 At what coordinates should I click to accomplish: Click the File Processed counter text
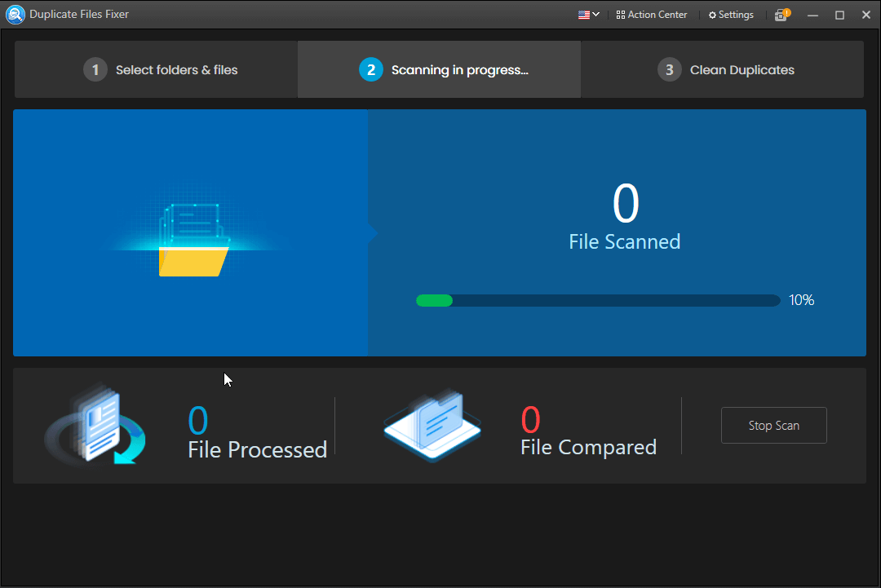pos(257,449)
